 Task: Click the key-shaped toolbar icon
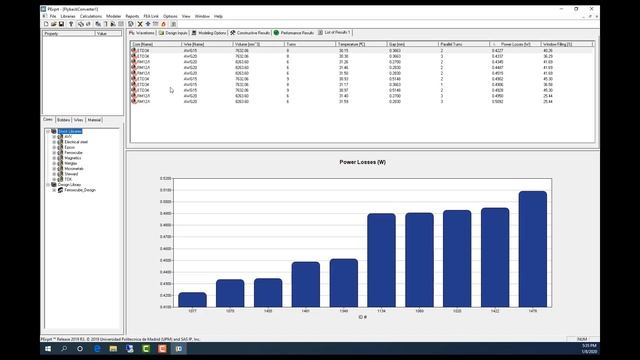pos(71,24)
